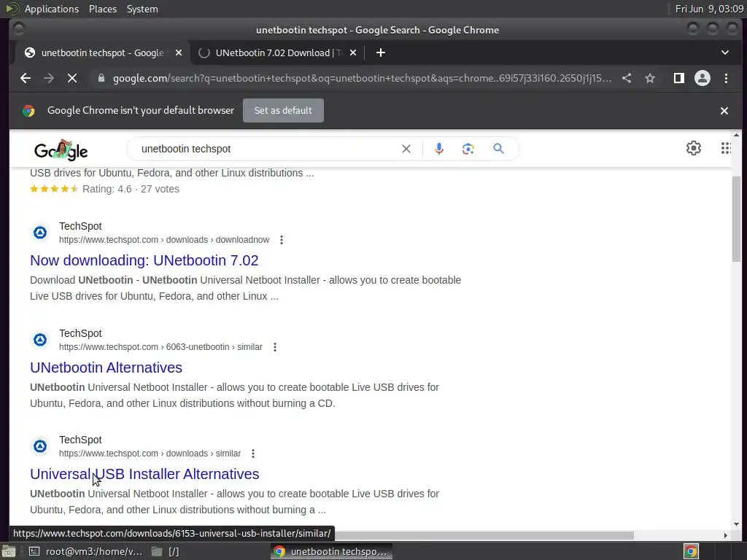This screenshot has width=747, height=560.
Task: Open the Applications menu
Action: 52,9
